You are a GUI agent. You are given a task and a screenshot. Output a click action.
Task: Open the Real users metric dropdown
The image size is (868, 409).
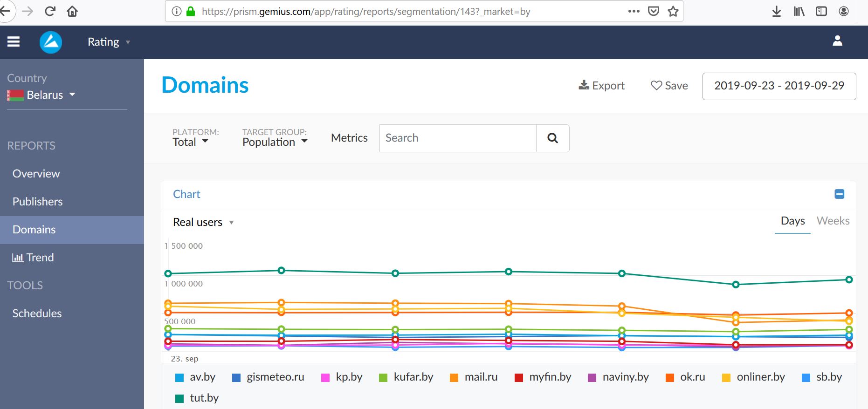tap(203, 222)
